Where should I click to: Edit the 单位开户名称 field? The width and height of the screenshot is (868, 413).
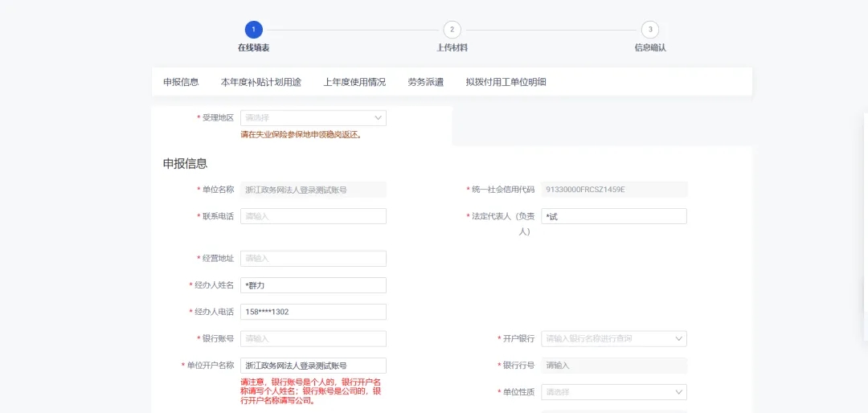tap(313, 366)
